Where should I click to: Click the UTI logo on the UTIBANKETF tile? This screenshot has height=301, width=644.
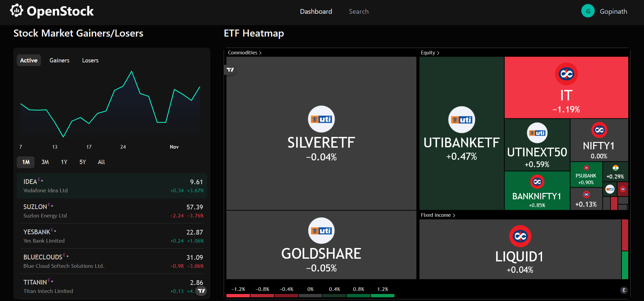[462, 120]
